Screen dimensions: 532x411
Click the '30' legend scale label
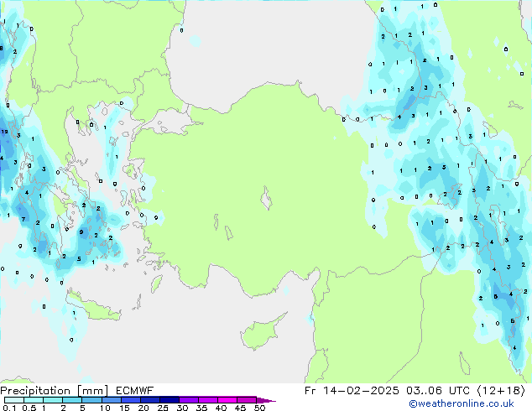coord(182,408)
